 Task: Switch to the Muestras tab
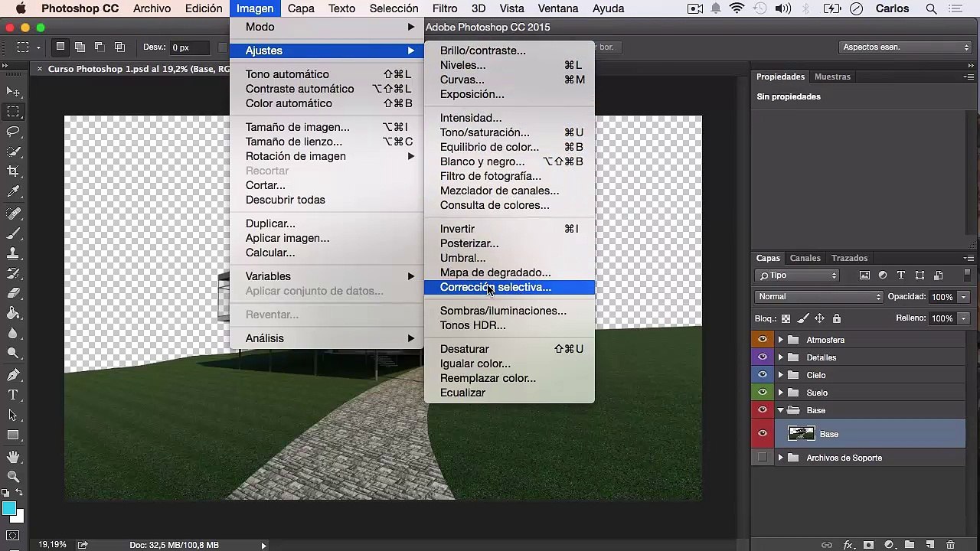pos(832,77)
